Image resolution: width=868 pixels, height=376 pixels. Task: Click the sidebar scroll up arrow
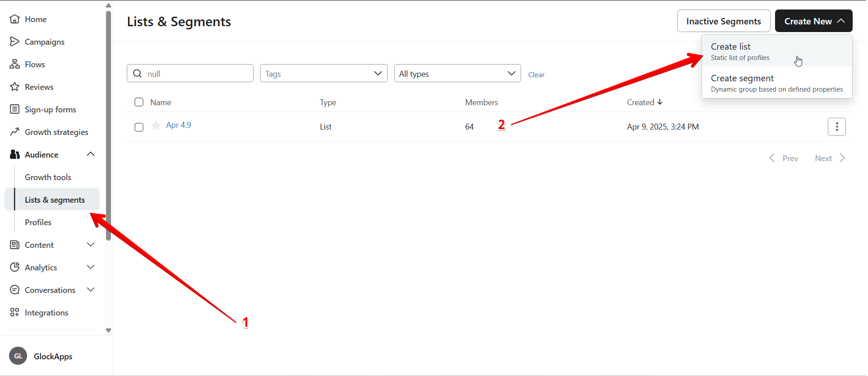point(108,5)
